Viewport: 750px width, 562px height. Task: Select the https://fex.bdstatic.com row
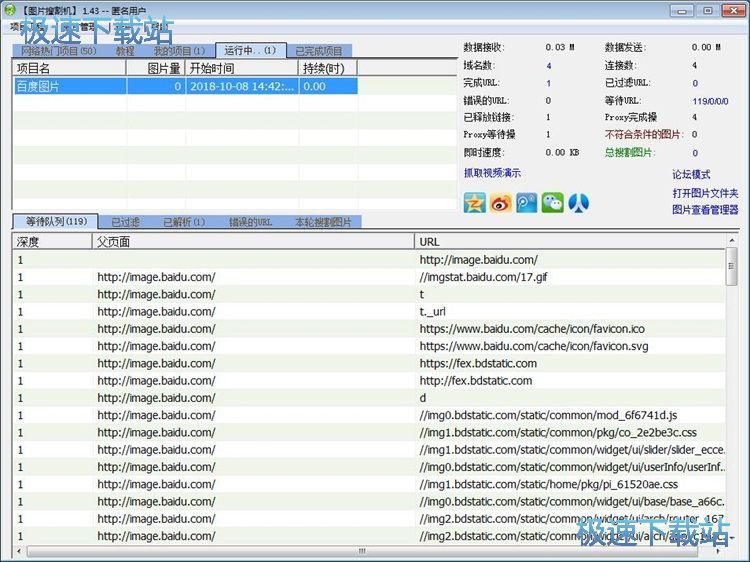[x=369, y=363]
